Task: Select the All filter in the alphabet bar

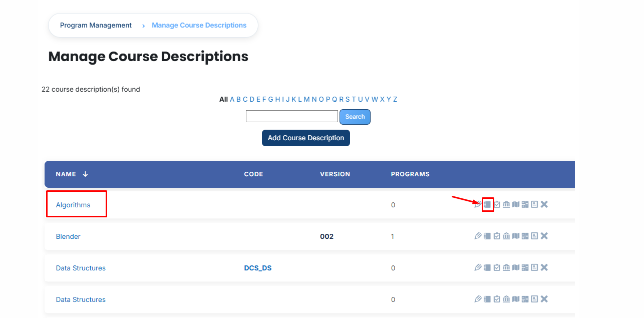Action: click(223, 99)
